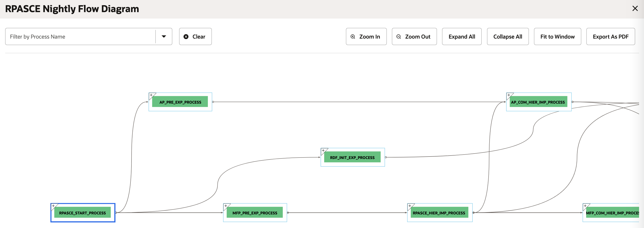Screen dimensions: 644x228
Task: Open the process name filter dropdown arrow
Action: click(x=164, y=37)
